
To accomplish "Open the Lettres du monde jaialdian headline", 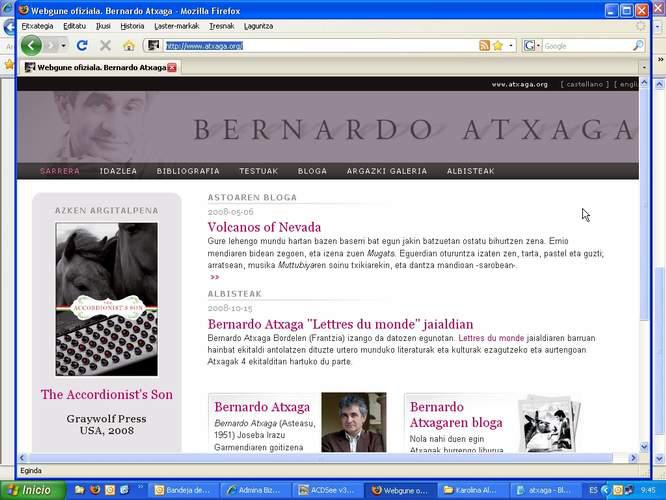I will click(340, 324).
